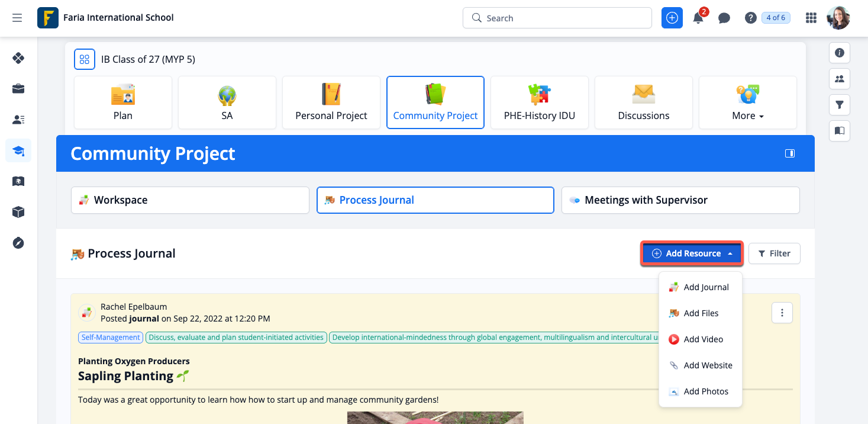Open the Meetings with Supervisor section

click(680, 200)
